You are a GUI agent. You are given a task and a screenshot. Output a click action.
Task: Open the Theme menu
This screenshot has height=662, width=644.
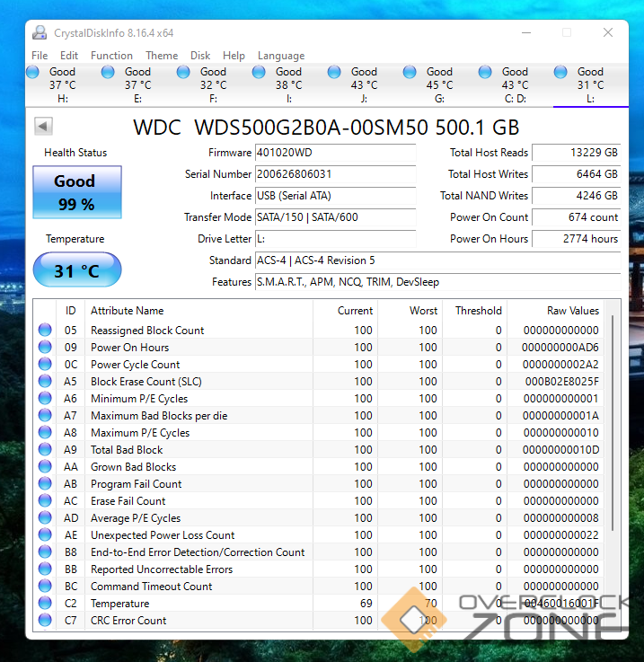point(162,56)
